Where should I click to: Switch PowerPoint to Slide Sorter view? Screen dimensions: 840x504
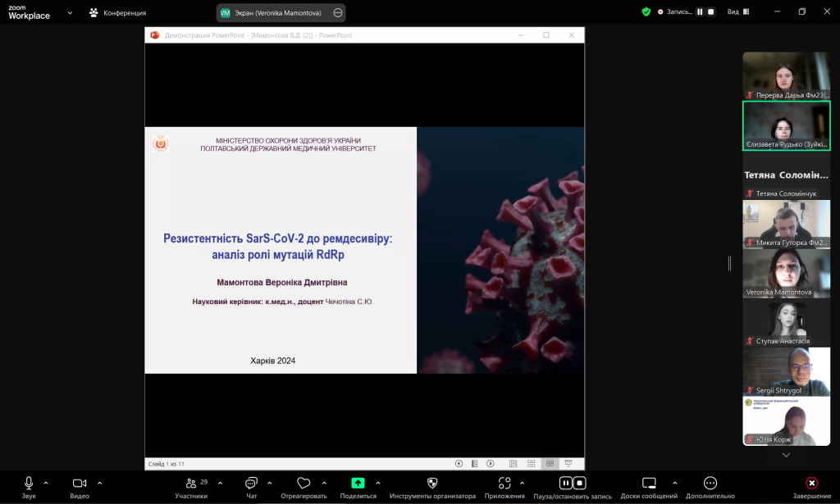tap(531, 463)
